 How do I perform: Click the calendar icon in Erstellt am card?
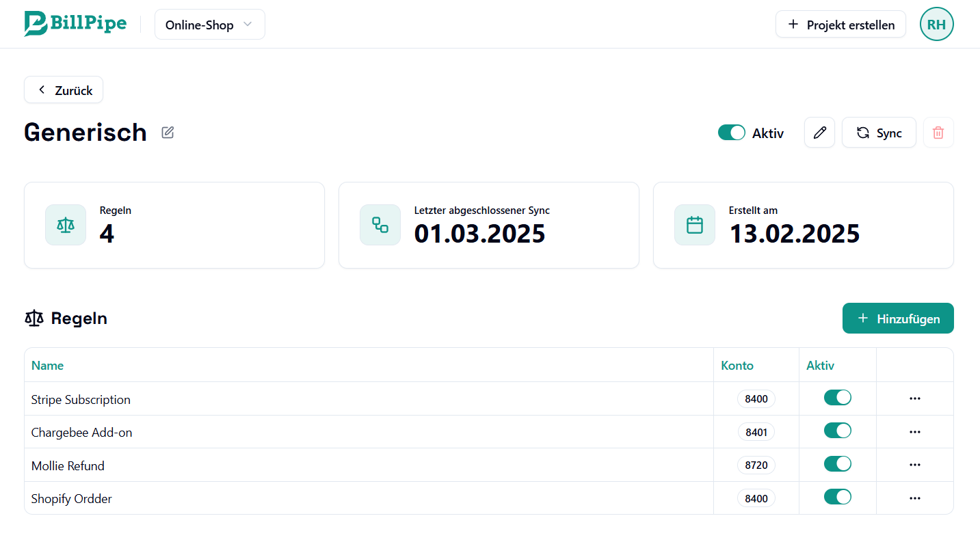(695, 225)
